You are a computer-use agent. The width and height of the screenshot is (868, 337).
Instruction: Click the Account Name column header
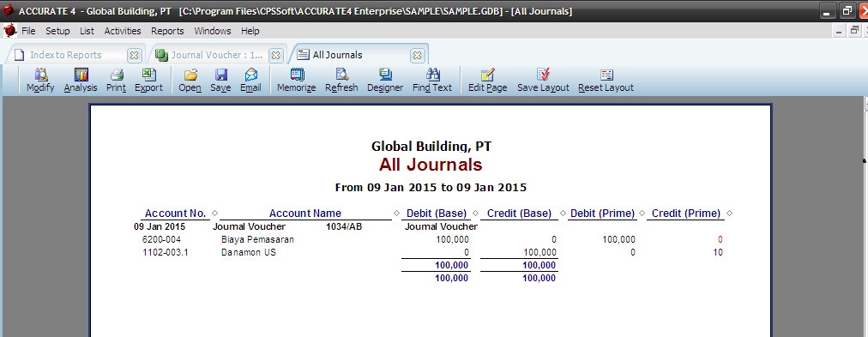pyautogui.click(x=305, y=213)
